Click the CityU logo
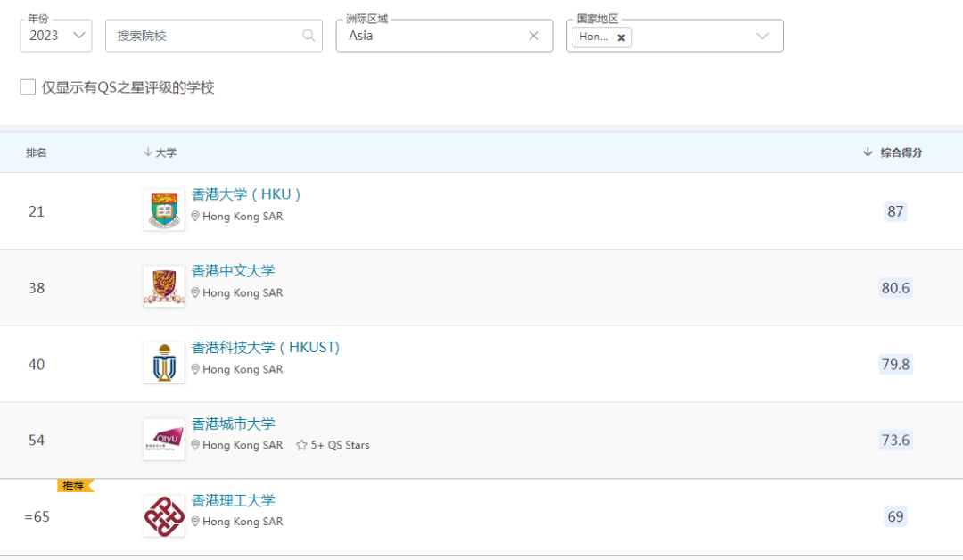Screen dimensions: 963x560 pyautogui.click(x=164, y=440)
